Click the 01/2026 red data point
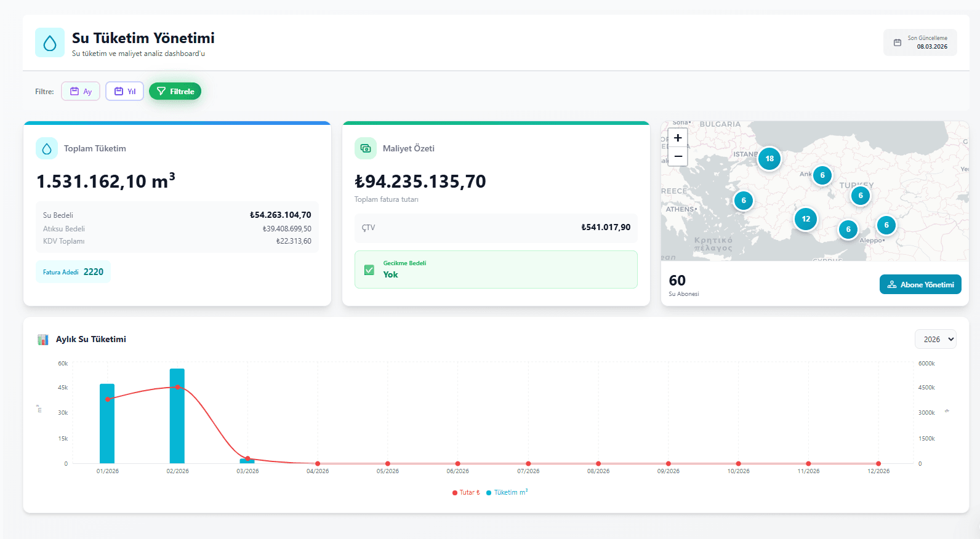This screenshot has width=980, height=539. (108, 399)
